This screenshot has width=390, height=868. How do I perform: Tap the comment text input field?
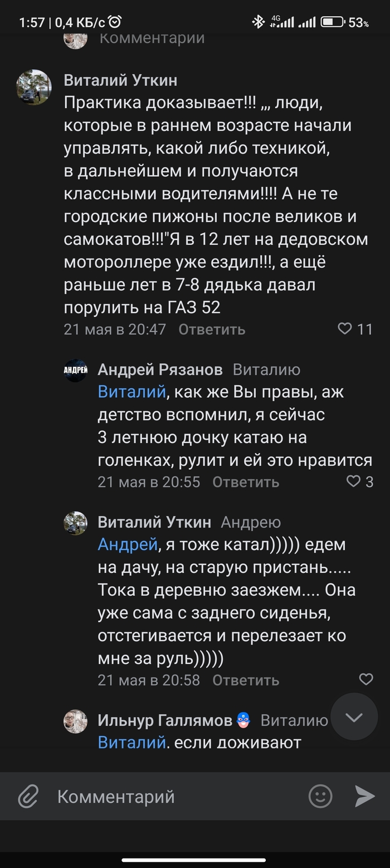coord(178,797)
